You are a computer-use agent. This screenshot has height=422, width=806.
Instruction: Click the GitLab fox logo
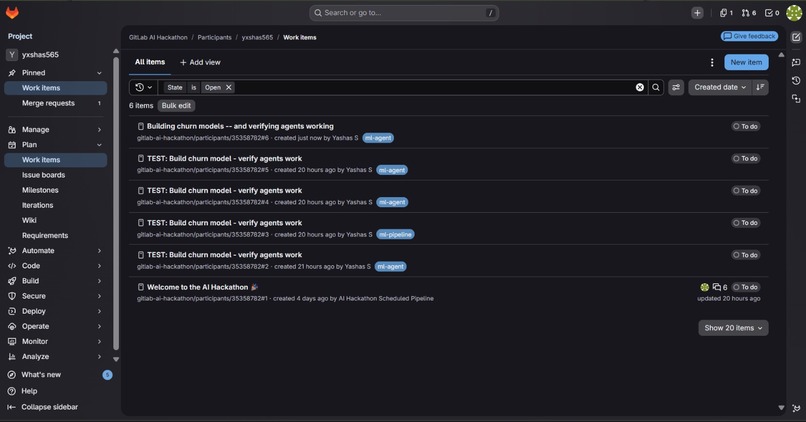pyautogui.click(x=12, y=13)
